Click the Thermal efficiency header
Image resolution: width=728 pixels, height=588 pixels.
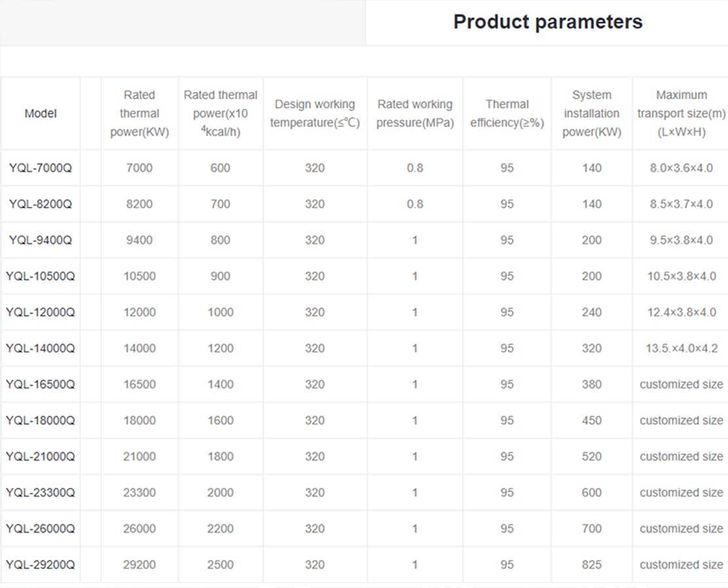pyautogui.click(x=507, y=113)
